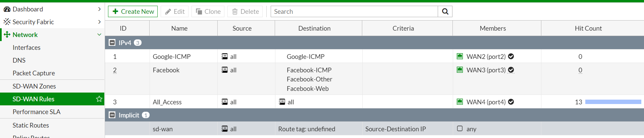
Task: Click the search magnifier icon
Action: [x=445, y=11]
